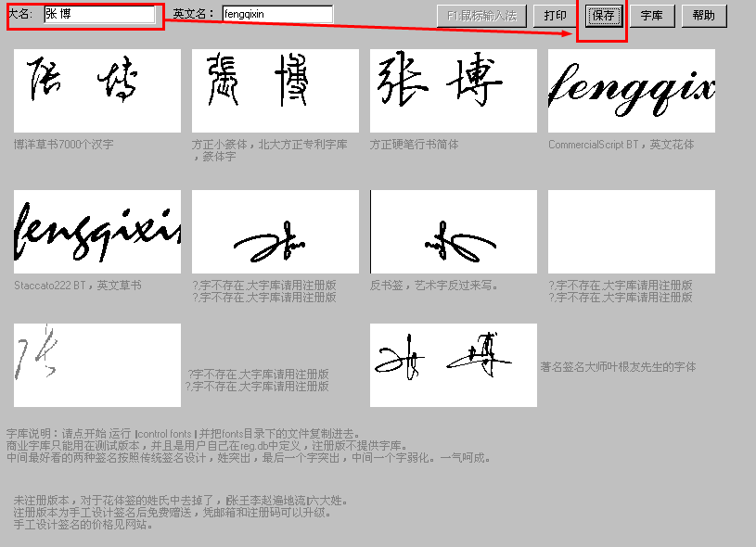Click caption 反书签，艺术字反过来写。
This screenshot has height=547, width=756.
click(434, 286)
